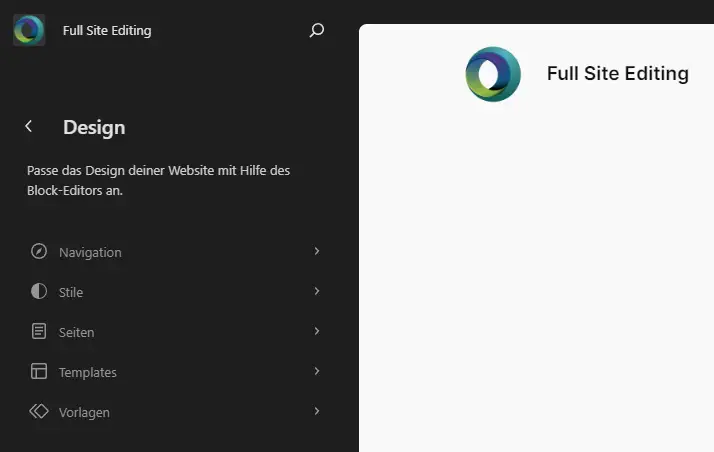Click the back arrow beside Design
The image size is (714, 452).
pos(29,126)
